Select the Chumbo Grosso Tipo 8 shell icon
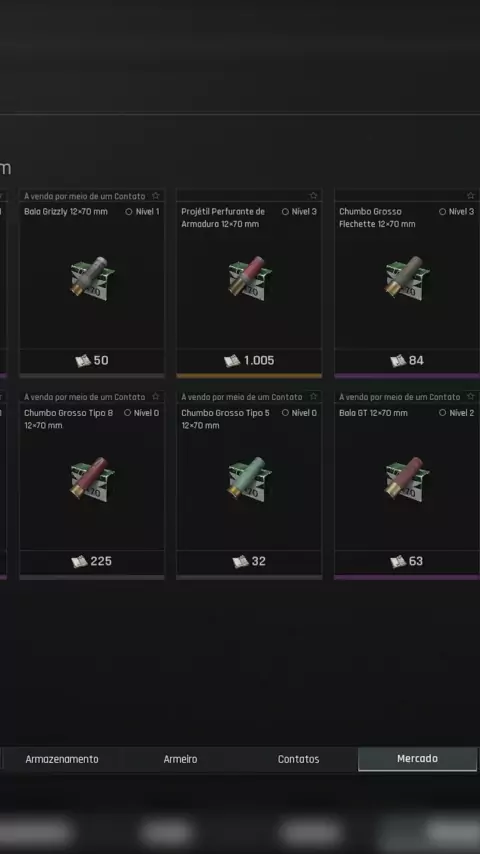This screenshot has width=480, height=854. click(92, 479)
